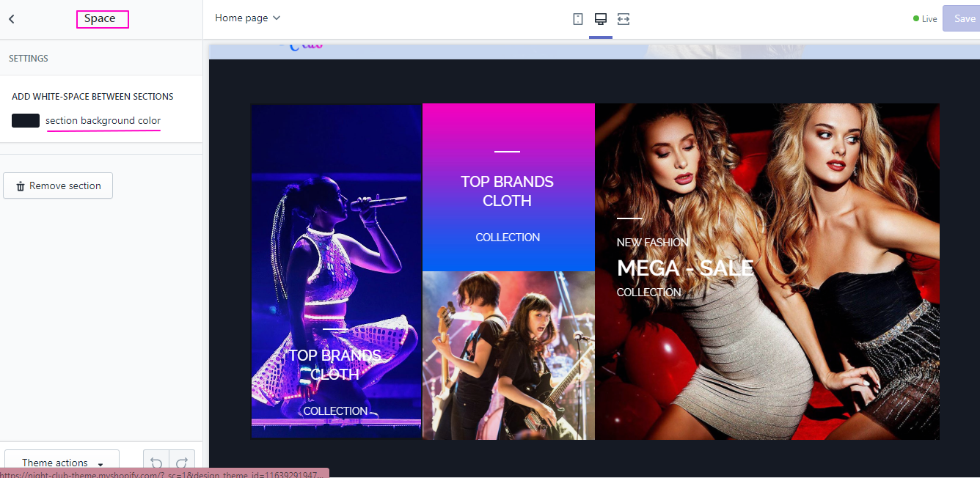The image size is (980, 478).
Task: Switch to fullscreen width preview icon
Action: [x=624, y=19]
